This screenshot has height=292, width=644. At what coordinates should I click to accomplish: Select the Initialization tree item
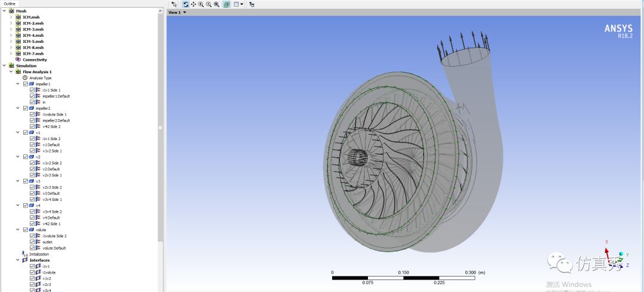(x=39, y=254)
